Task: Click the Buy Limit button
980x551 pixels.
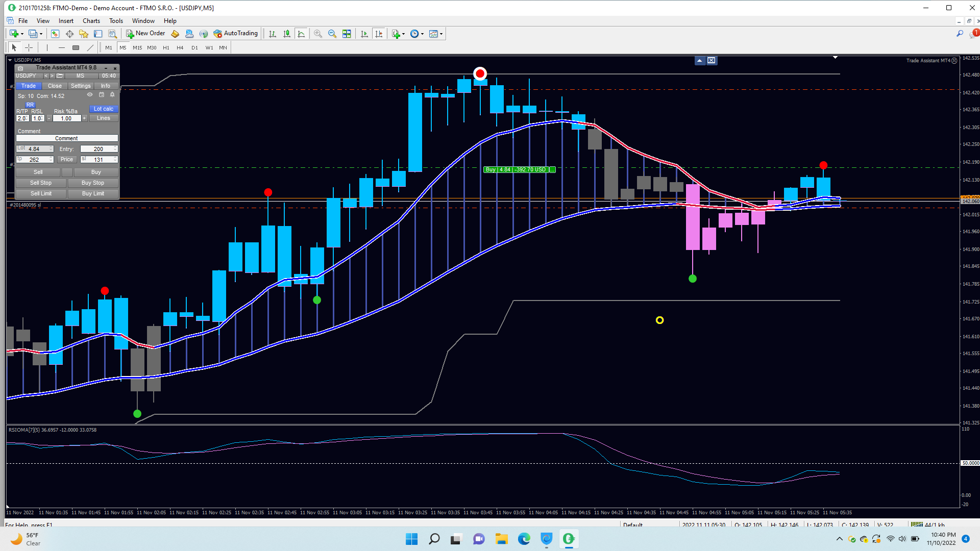Action: (x=93, y=193)
